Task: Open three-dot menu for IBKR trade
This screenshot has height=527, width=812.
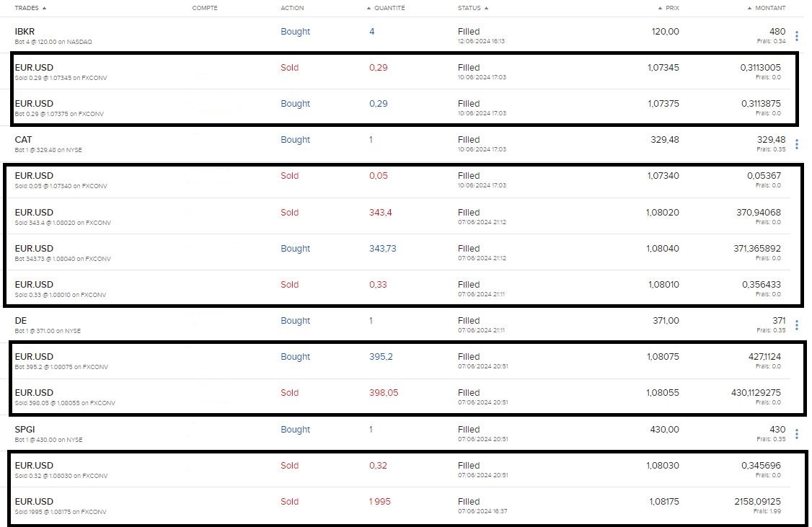Action: pyautogui.click(x=796, y=36)
